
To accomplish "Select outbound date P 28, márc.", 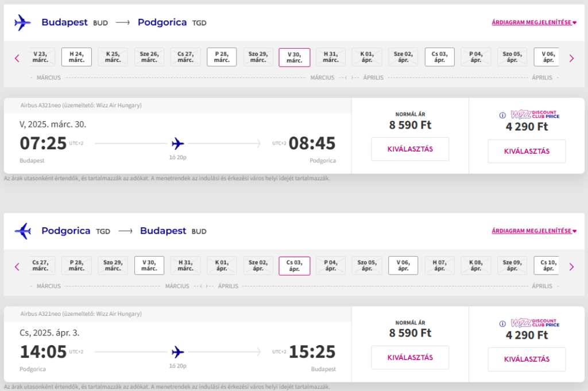I will point(222,57).
